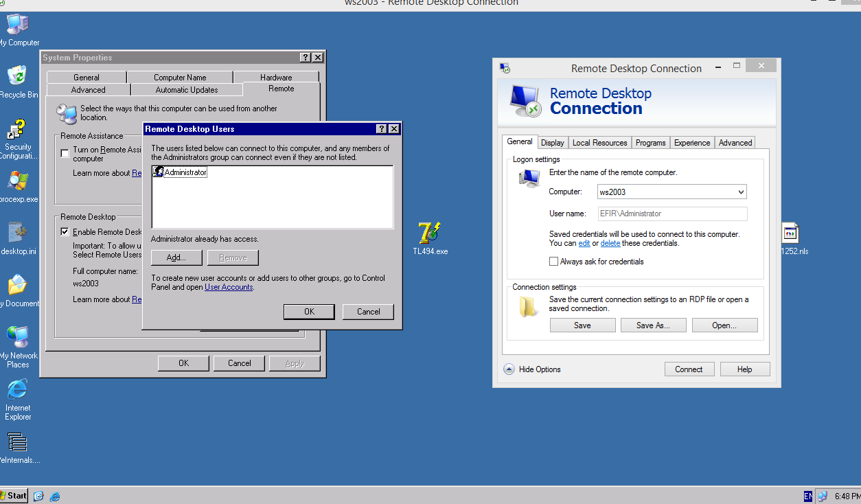861x504 pixels.
Task: Click Hide Options arrow icon
Action: [x=509, y=369]
